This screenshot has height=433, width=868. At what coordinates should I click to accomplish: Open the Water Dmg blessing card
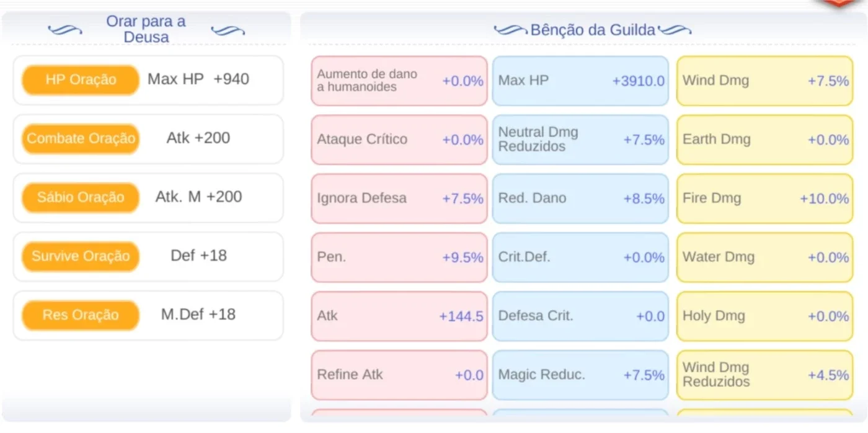coord(764,257)
